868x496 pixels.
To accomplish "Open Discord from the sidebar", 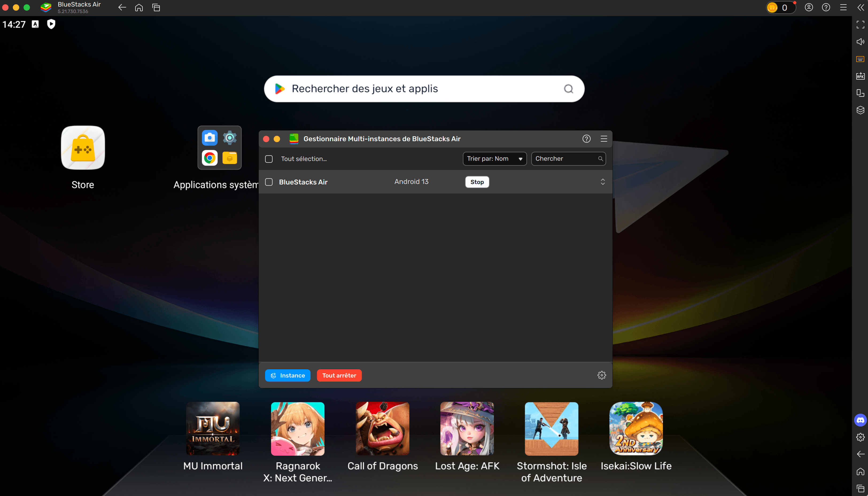I will click(860, 420).
